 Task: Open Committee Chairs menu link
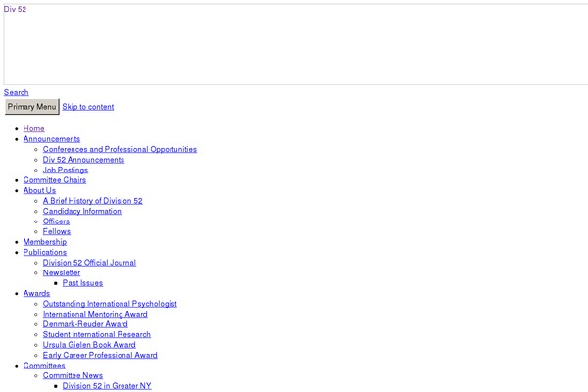pos(55,180)
